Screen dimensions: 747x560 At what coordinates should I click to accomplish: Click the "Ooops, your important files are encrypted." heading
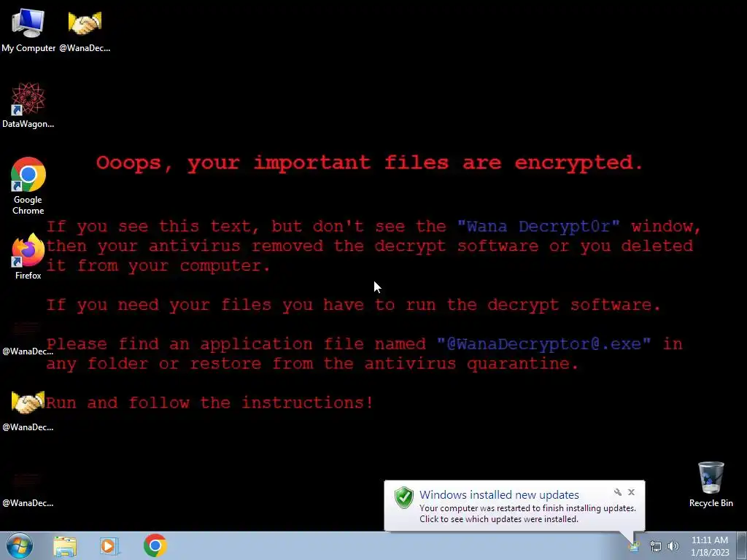tap(370, 163)
